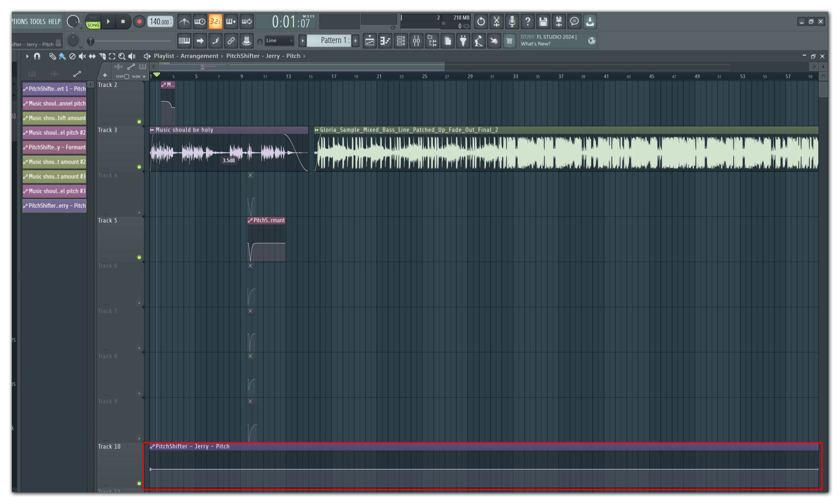Open the Piano roll view icon
Image resolution: width=840 pixels, height=504 pixels.
tap(385, 41)
